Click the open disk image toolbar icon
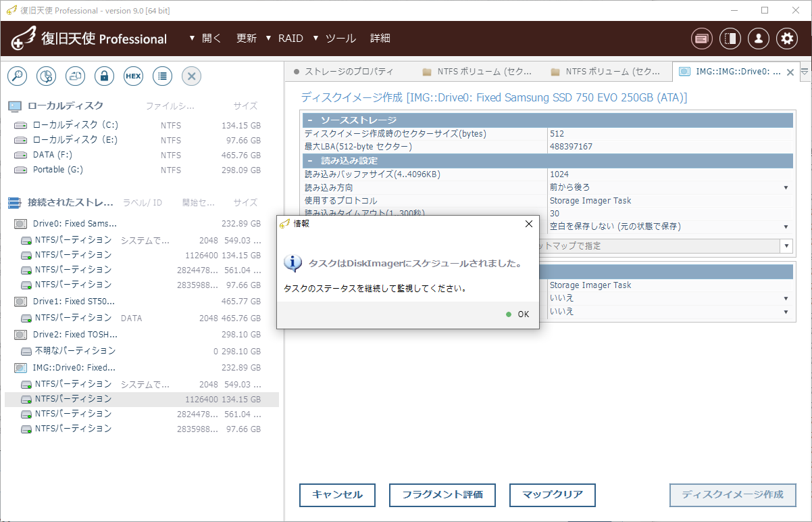Viewport: 812px width, 522px height. pyautogui.click(x=75, y=76)
